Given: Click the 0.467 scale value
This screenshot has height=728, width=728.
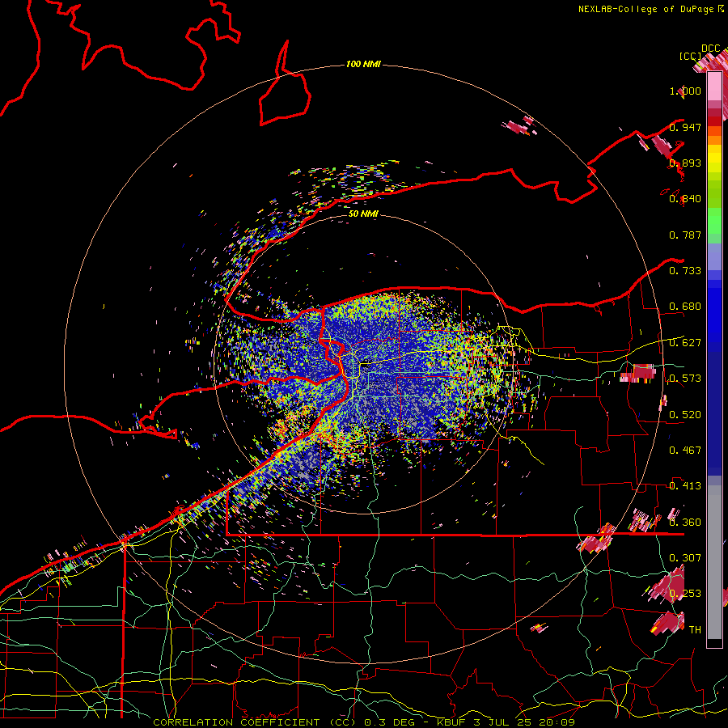Looking at the screenshot, I should coord(685,451).
